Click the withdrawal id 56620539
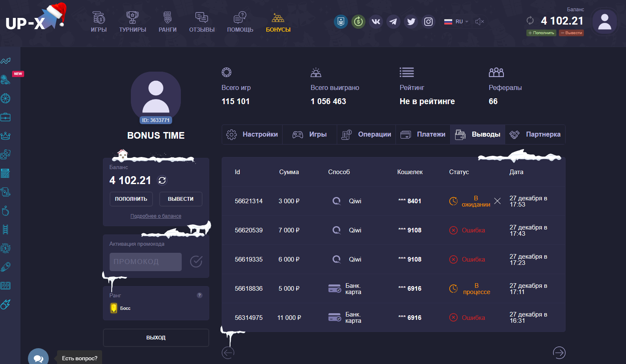 pyautogui.click(x=249, y=230)
